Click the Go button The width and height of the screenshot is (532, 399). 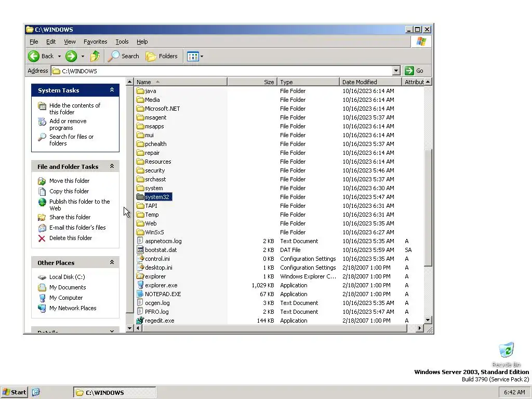414,71
